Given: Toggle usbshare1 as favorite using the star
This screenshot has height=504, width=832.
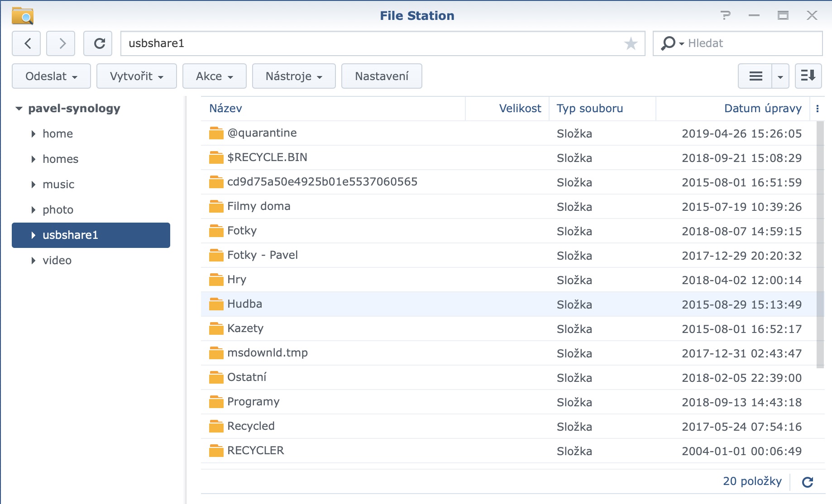Looking at the screenshot, I should click(630, 43).
